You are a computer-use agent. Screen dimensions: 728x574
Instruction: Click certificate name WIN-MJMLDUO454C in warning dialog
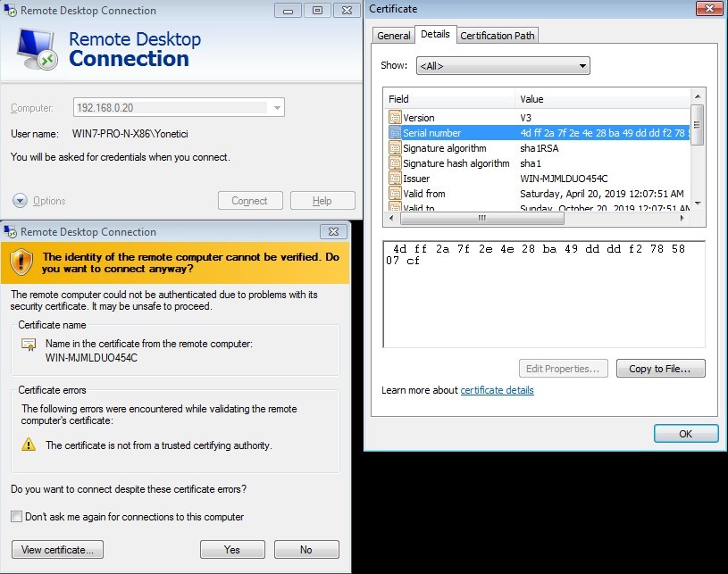[91, 358]
